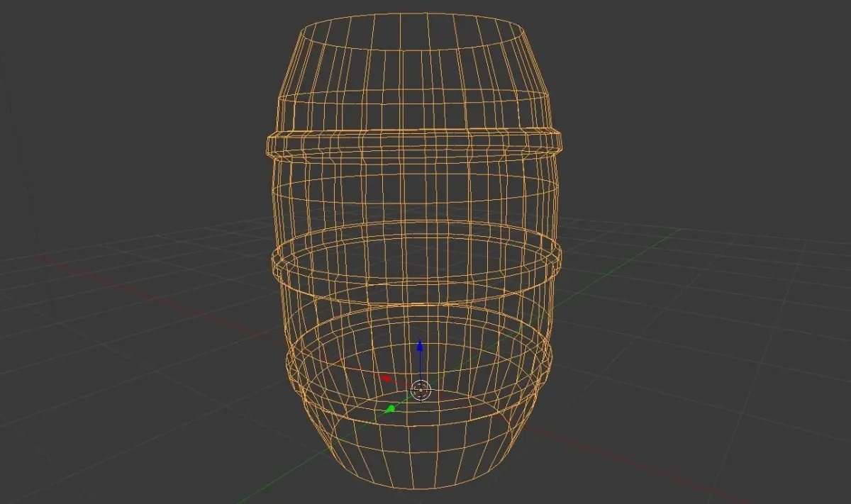This screenshot has width=851, height=504.
Task: Click the red X-axis manipulator arrow
Action: (386, 379)
